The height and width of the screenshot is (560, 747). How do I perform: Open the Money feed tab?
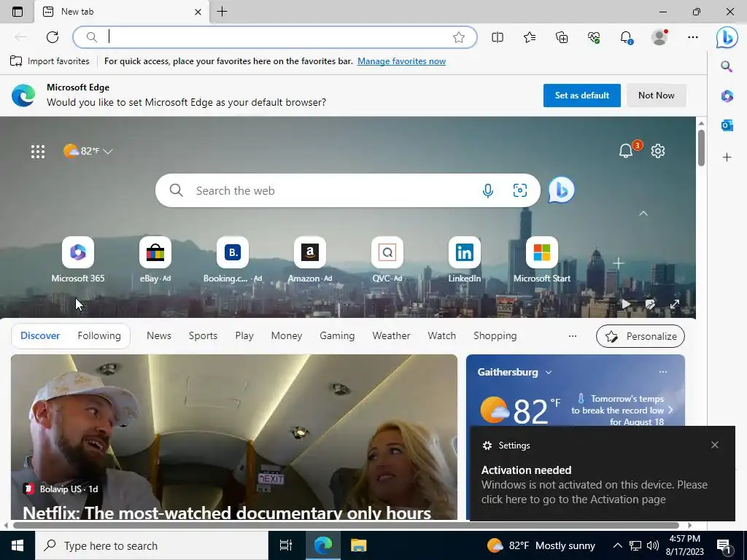click(286, 335)
